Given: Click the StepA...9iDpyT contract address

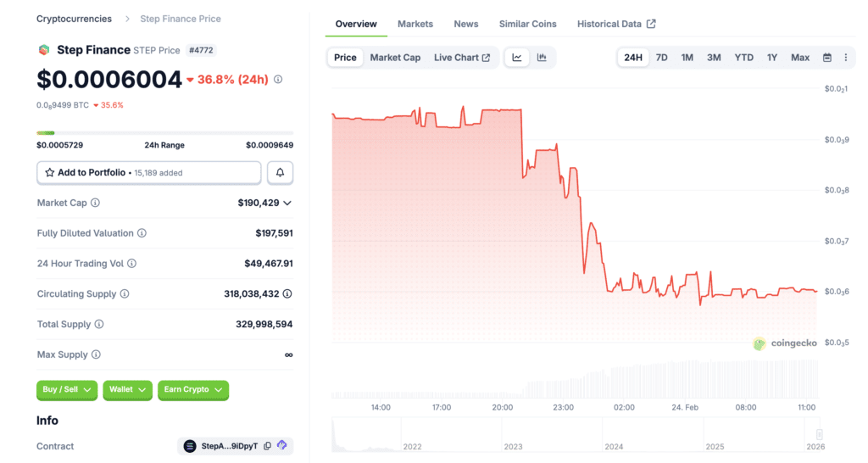Looking at the screenshot, I should (230, 446).
